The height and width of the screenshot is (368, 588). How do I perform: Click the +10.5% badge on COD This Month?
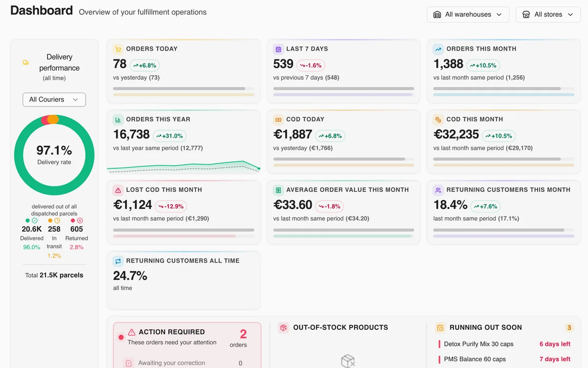click(x=499, y=136)
